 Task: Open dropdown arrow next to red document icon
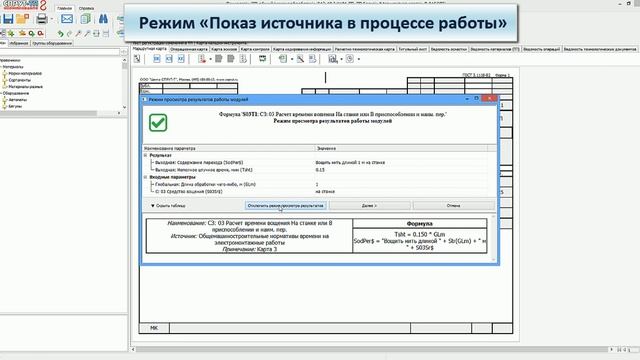(210, 60)
